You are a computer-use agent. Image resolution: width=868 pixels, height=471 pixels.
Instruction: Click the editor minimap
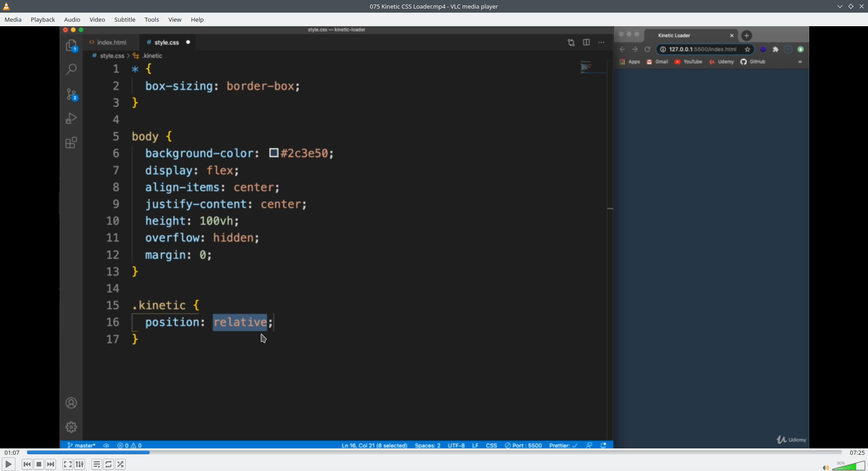coord(593,67)
